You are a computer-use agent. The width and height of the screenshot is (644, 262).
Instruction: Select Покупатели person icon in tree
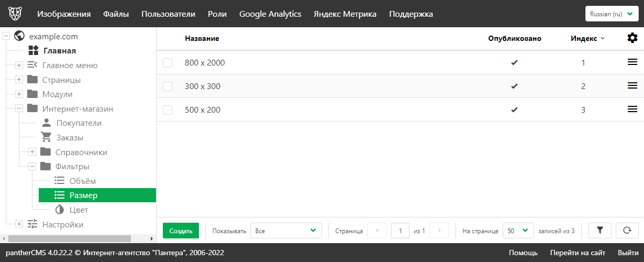click(x=47, y=123)
